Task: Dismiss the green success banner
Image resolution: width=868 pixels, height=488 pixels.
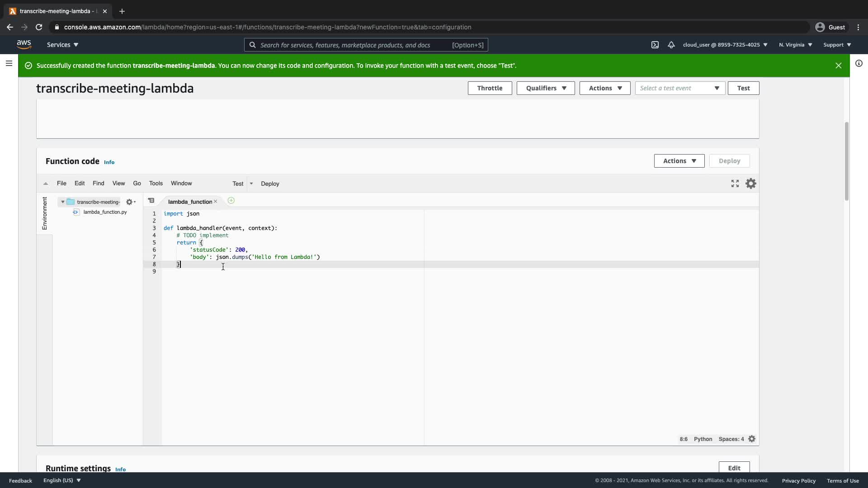Action: pyautogui.click(x=838, y=66)
